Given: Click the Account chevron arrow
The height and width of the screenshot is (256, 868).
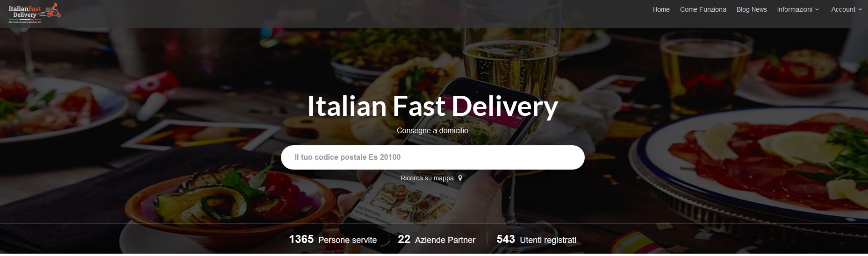Looking at the screenshot, I should (x=860, y=10).
